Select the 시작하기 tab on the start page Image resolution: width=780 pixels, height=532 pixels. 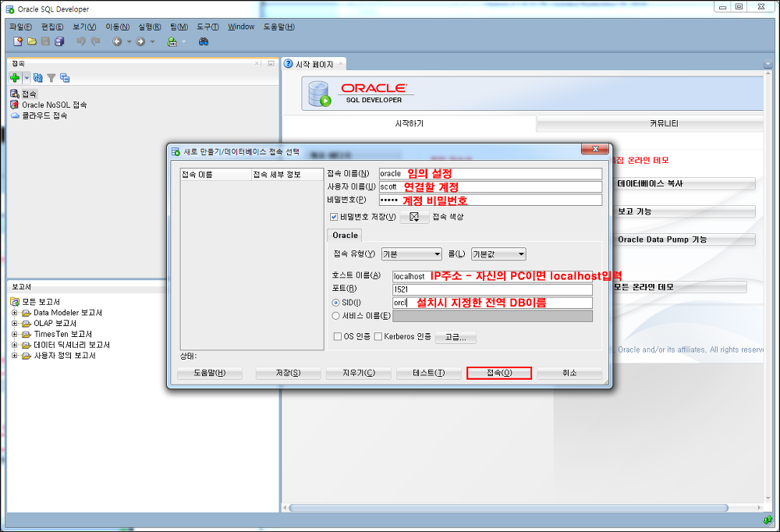coord(409,123)
